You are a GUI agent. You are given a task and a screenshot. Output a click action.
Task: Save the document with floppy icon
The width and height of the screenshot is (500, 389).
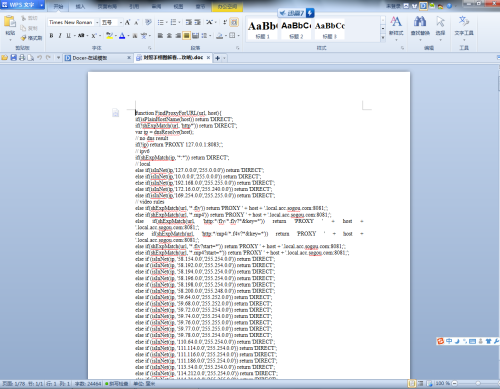coord(13,58)
